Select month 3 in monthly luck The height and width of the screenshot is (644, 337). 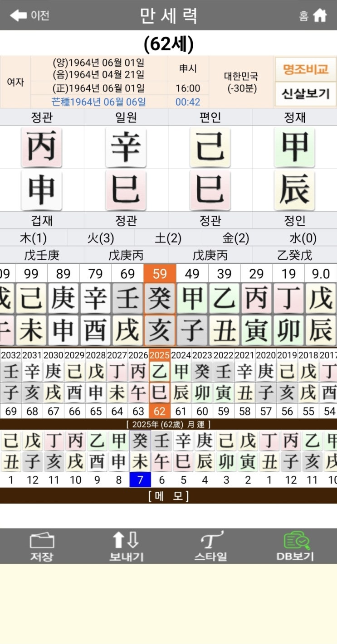(x=225, y=479)
